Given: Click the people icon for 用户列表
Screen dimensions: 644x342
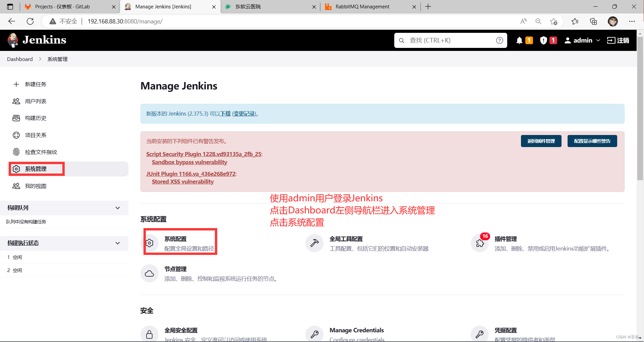Looking at the screenshot, I should pyautogui.click(x=16, y=101).
